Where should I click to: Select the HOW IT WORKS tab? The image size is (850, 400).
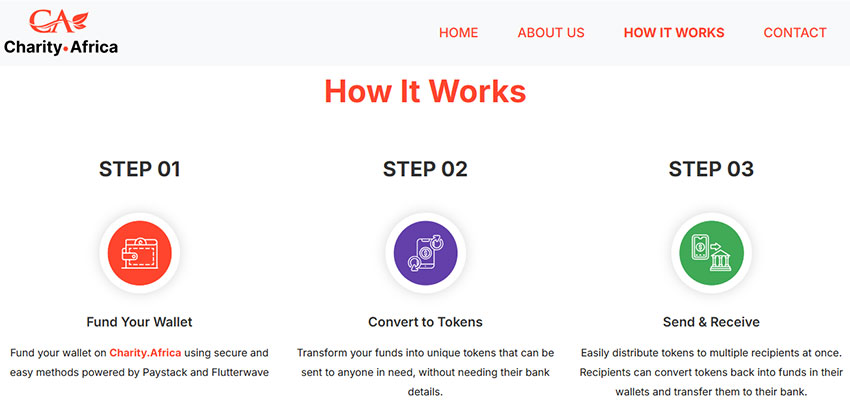click(x=674, y=33)
